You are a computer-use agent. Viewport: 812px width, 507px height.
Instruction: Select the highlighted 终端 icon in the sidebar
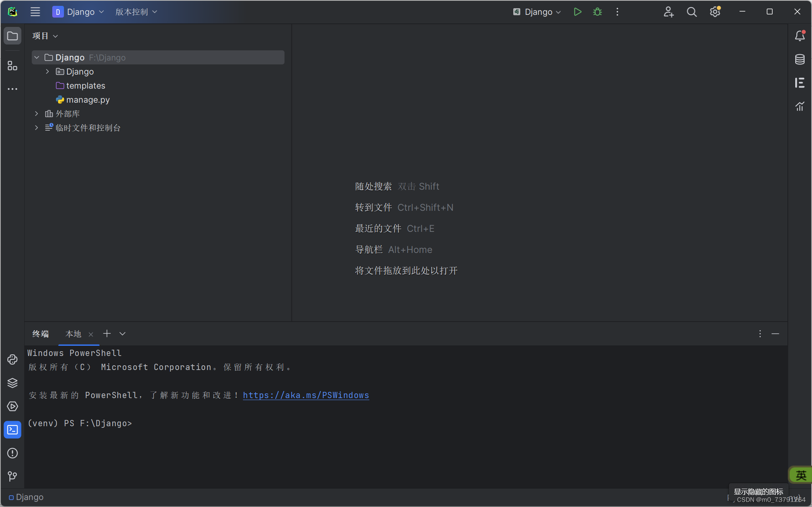pos(12,430)
